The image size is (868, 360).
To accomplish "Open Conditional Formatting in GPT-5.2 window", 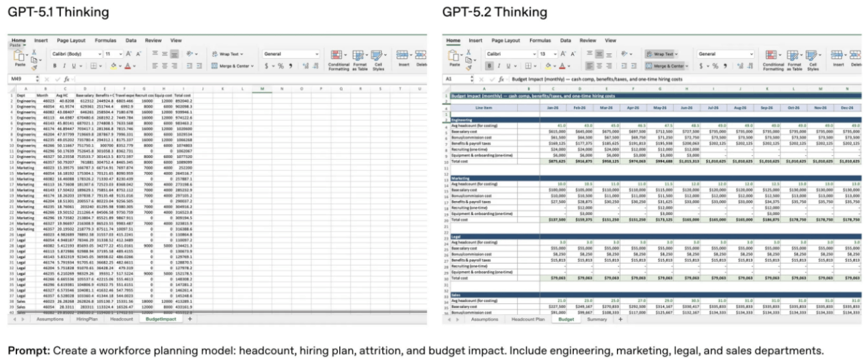I will click(x=773, y=60).
